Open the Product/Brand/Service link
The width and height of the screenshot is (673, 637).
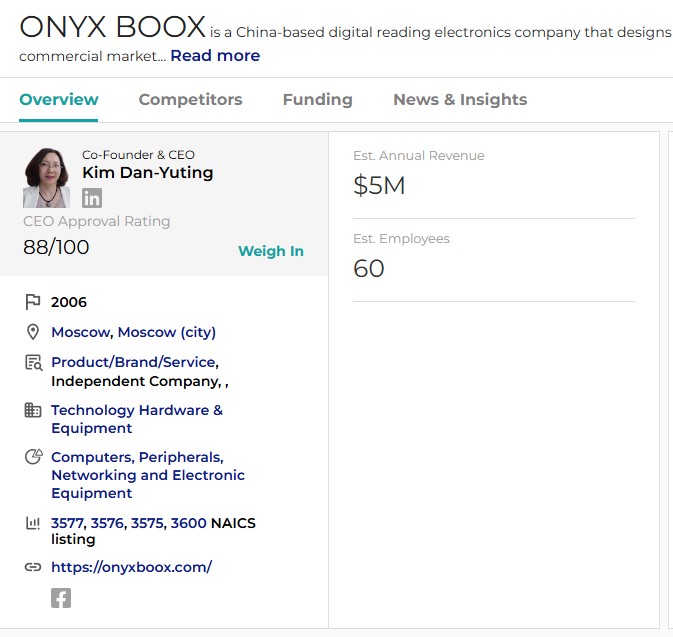pyautogui.click(x=135, y=362)
